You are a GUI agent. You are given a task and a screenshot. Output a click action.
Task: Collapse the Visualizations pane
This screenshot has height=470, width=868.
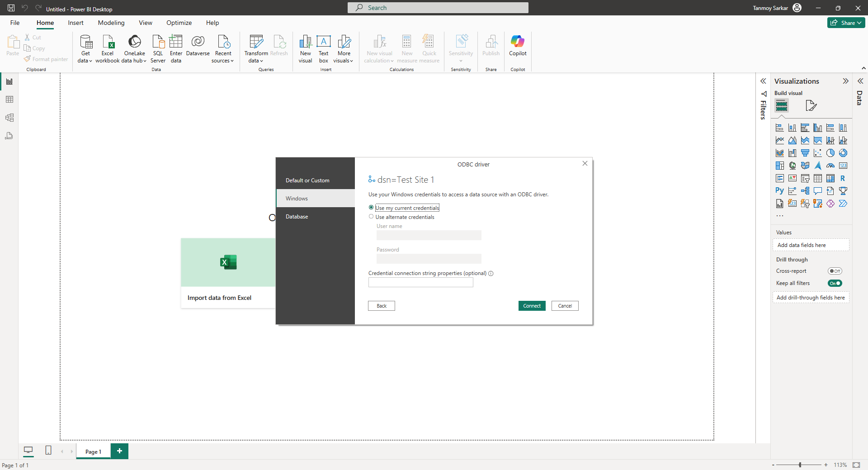click(x=845, y=81)
